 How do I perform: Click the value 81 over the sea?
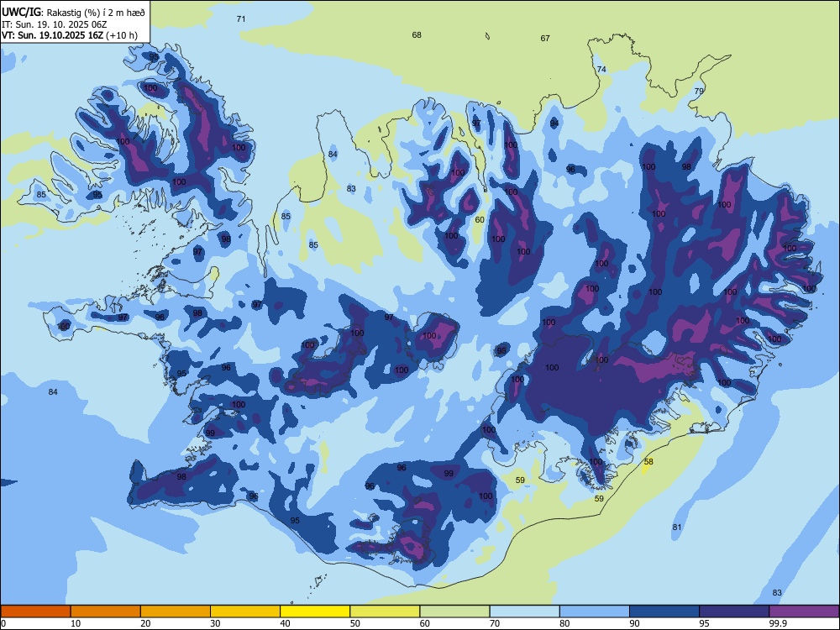click(676, 528)
